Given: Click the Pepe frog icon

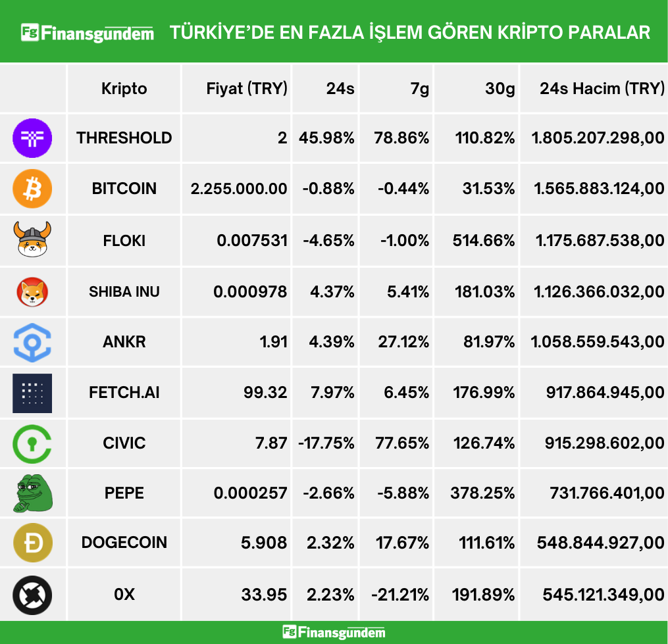Looking at the screenshot, I should [32, 493].
